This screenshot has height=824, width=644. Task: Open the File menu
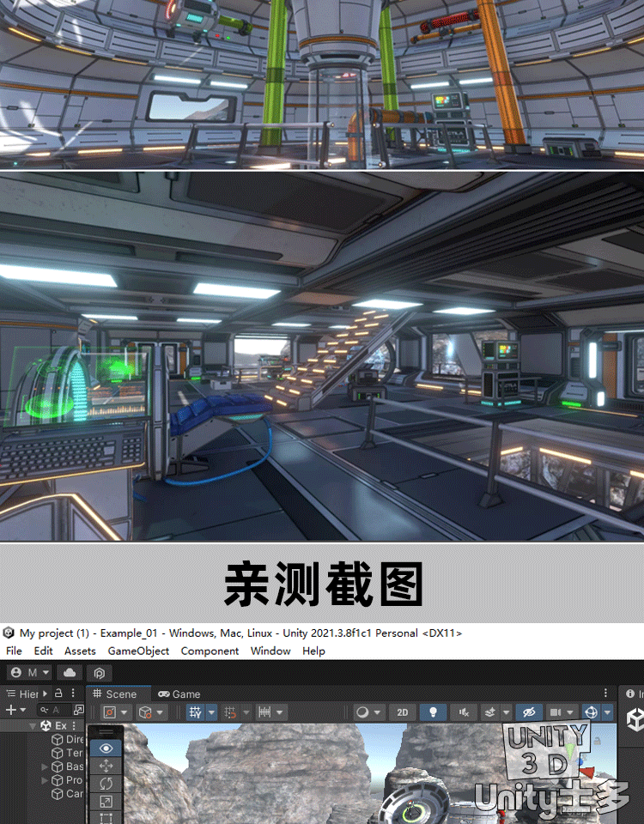[x=14, y=651]
